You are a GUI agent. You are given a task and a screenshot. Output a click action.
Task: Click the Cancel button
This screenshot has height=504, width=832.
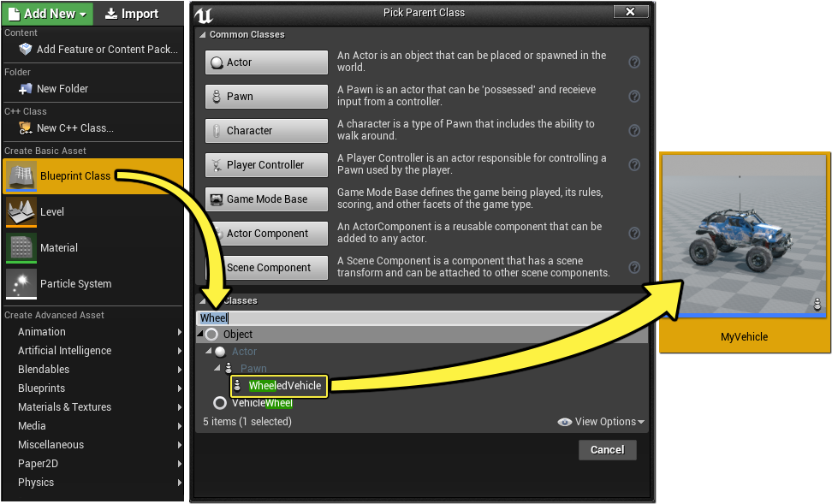[x=608, y=450]
